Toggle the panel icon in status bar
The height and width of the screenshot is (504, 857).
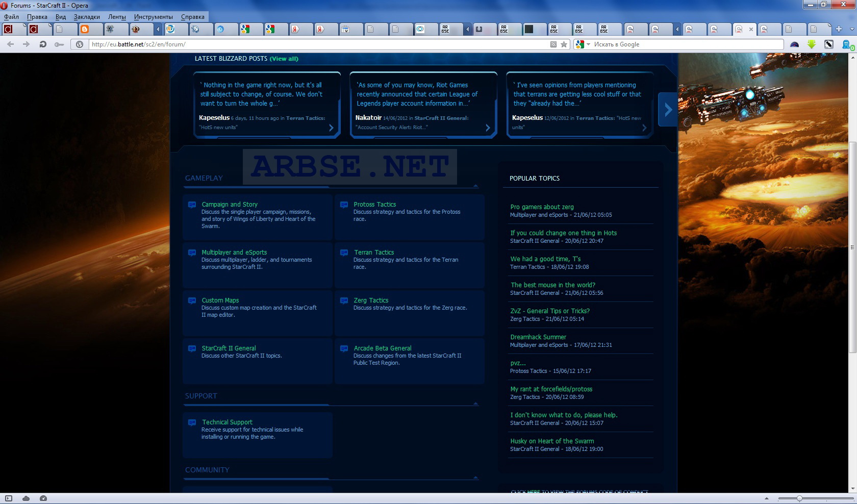point(9,498)
